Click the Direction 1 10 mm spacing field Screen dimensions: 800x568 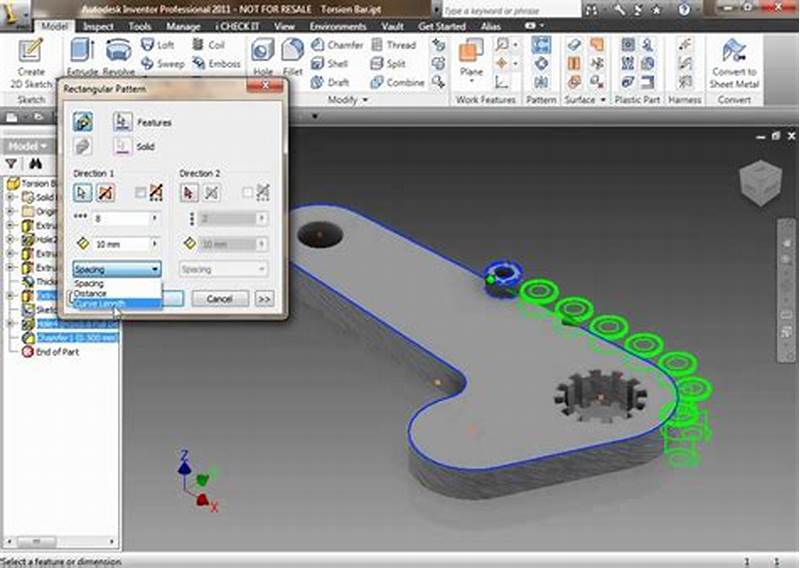(x=121, y=244)
